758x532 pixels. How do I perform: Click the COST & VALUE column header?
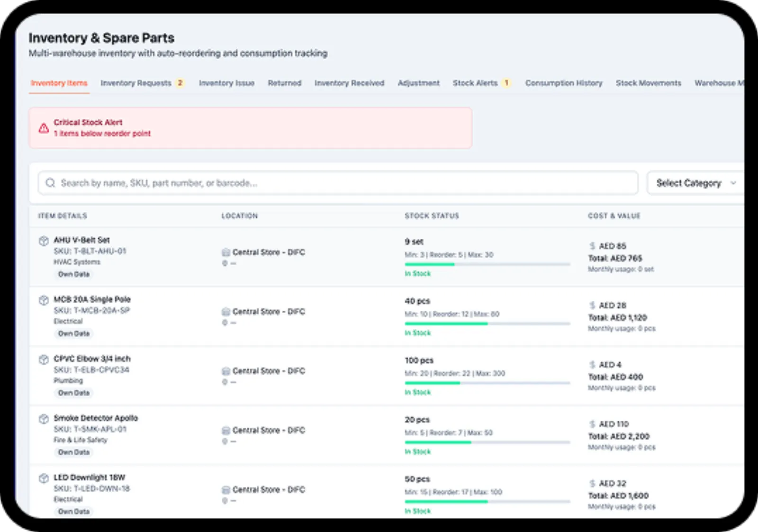coord(614,216)
